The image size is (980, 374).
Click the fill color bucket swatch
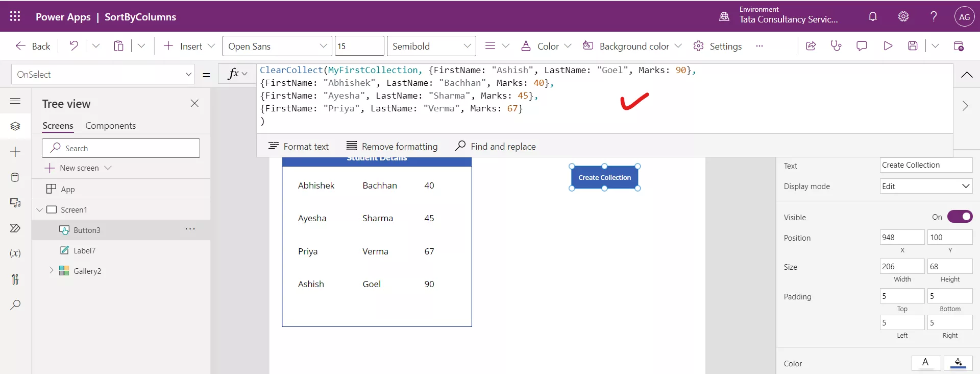click(958, 363)
